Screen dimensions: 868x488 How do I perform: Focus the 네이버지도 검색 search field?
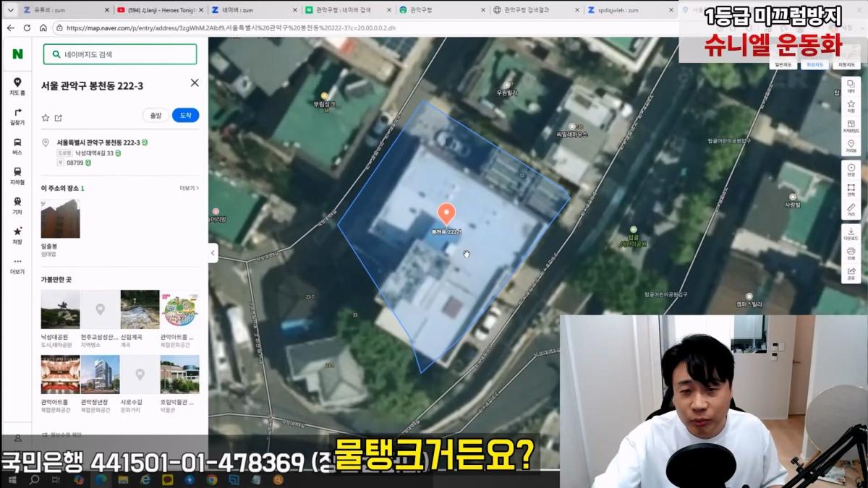pos(120,54)
